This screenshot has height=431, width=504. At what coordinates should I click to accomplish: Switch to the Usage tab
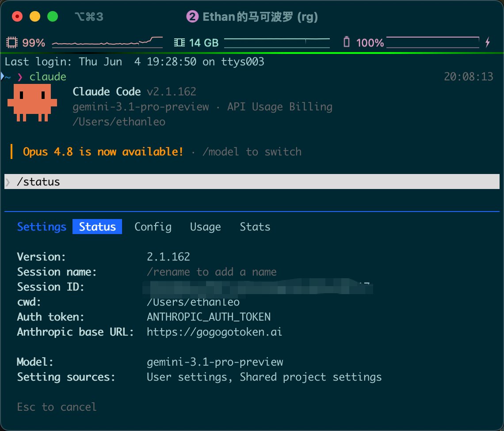(206, 227)
